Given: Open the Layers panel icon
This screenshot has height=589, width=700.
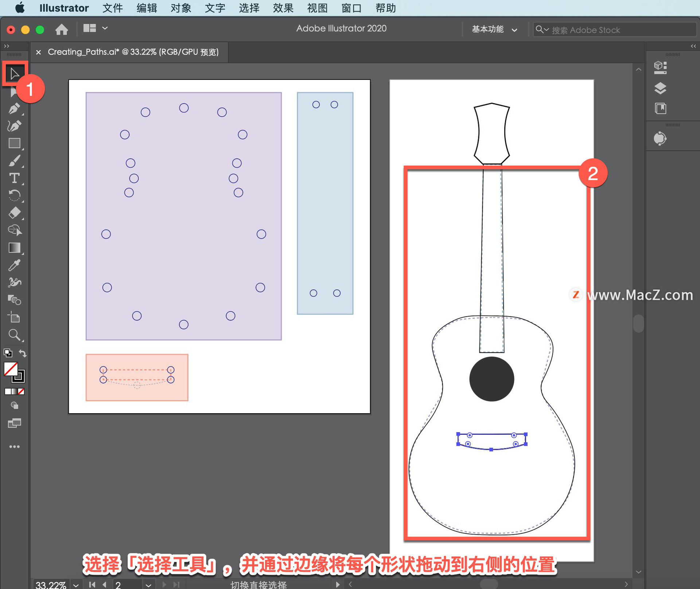Looking at the screenshot, I should [660, 88].
